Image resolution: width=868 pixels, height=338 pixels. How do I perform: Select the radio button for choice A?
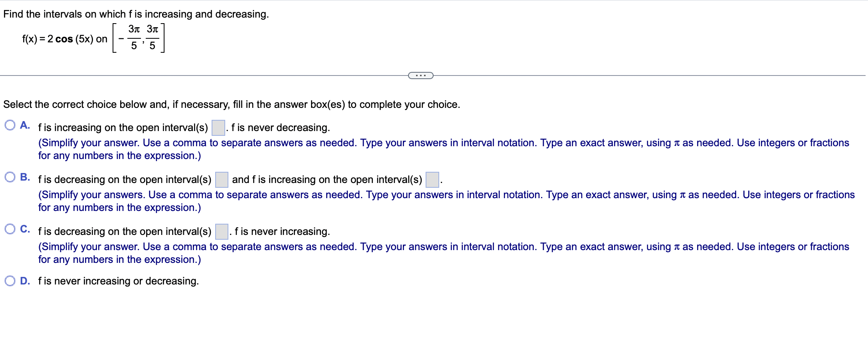(10, 125)
